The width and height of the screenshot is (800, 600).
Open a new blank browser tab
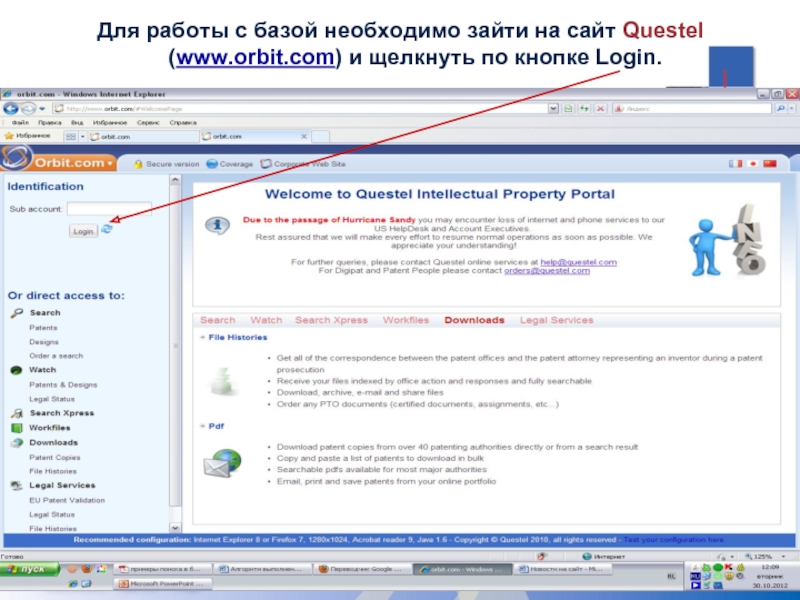320,136
